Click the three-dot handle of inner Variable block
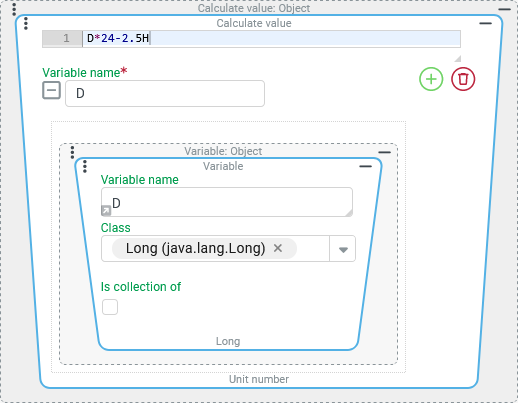The width and height of the screenshot is (518, 403). tap(85, 166)
